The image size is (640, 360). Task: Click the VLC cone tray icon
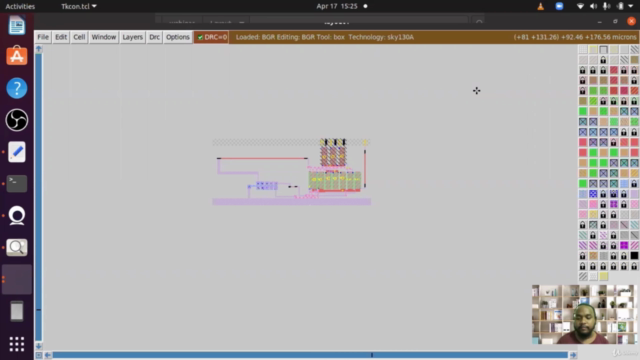(540, 6)
